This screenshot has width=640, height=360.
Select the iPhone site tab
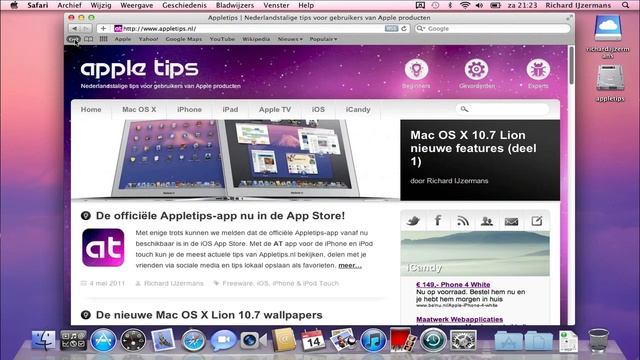click(x=189, y=109)
